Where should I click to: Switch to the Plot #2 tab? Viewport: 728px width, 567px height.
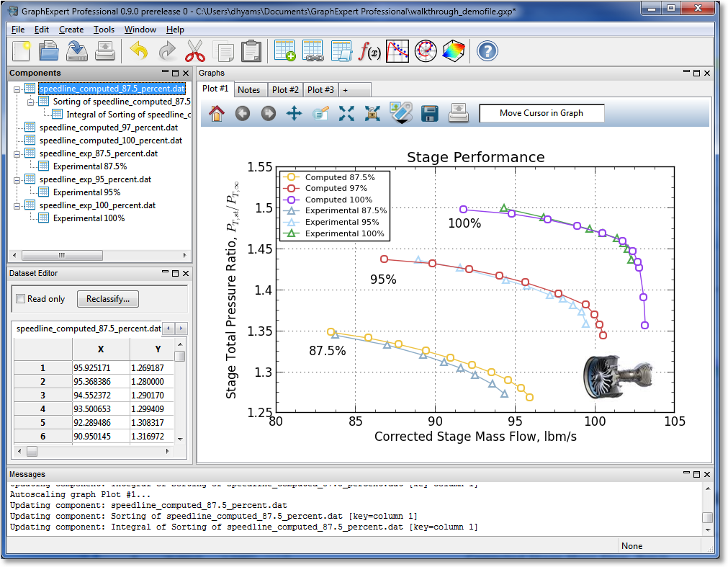coord(285,89)
